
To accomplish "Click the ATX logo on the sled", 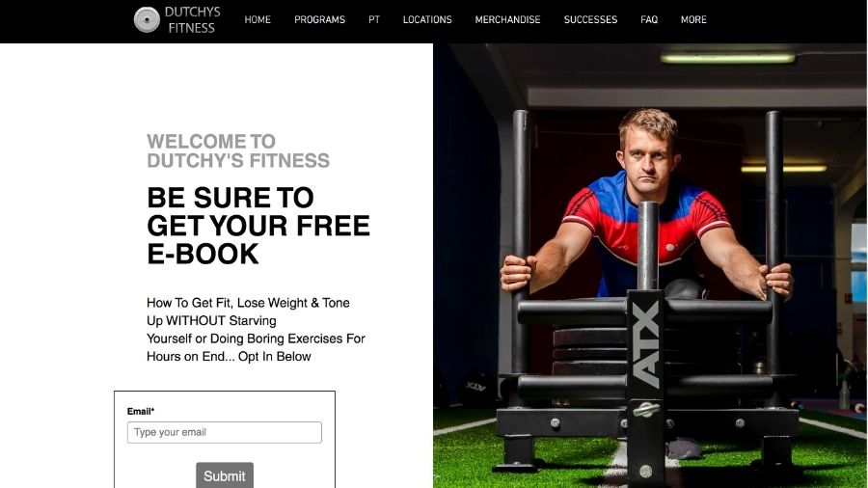I will pos(645,343).
